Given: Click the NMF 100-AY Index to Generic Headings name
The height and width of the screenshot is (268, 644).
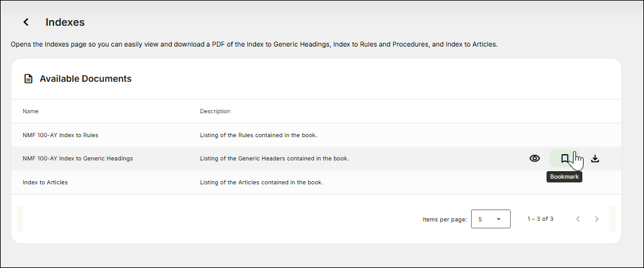Looking at the screenshot, I should click(77, 159).
